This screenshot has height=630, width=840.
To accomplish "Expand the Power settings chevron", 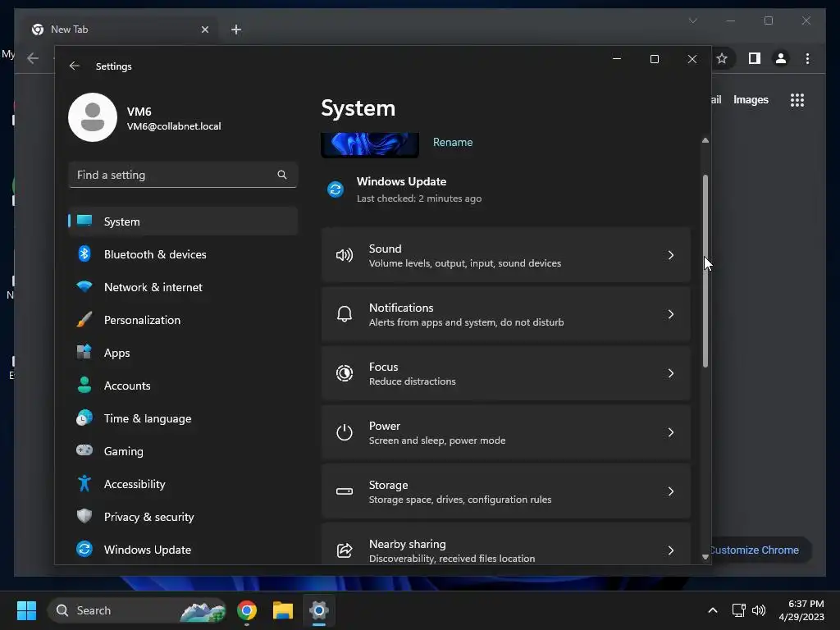I will tap(671, 431).
